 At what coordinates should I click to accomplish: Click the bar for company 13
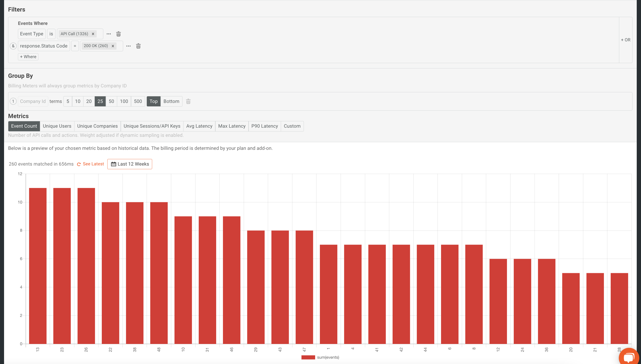[38, 266]
